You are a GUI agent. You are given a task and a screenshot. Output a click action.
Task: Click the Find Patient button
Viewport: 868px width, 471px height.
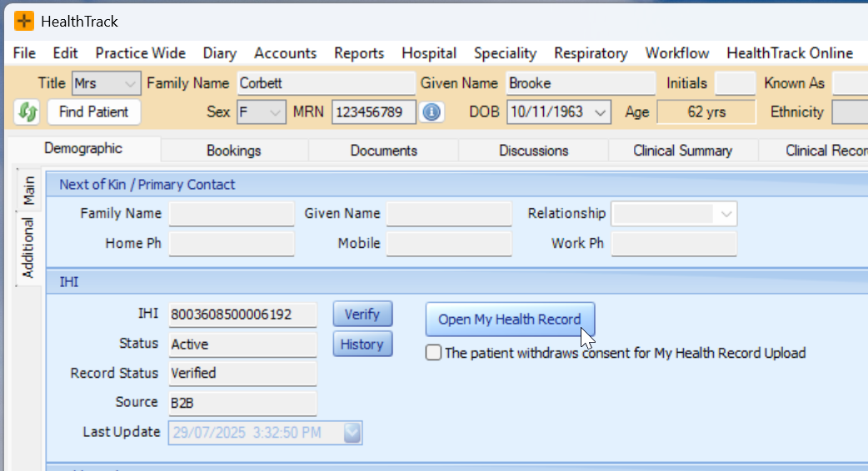point(93,112)
